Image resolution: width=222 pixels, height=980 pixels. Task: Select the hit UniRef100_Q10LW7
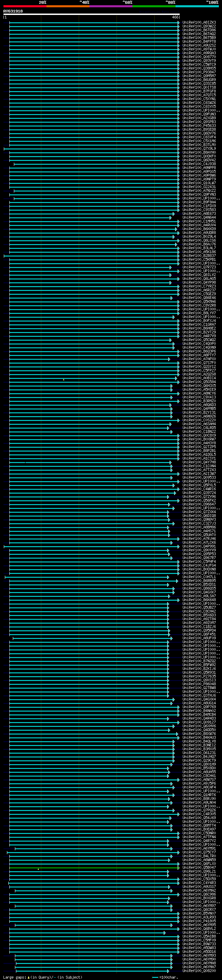tap(199, 183)
